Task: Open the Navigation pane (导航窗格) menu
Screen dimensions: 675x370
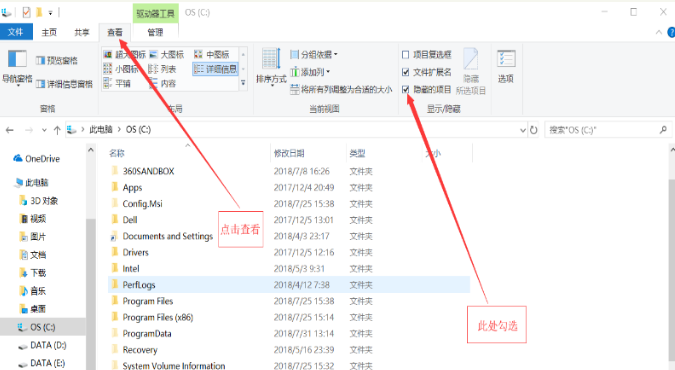Action: [x=17, y=68]
